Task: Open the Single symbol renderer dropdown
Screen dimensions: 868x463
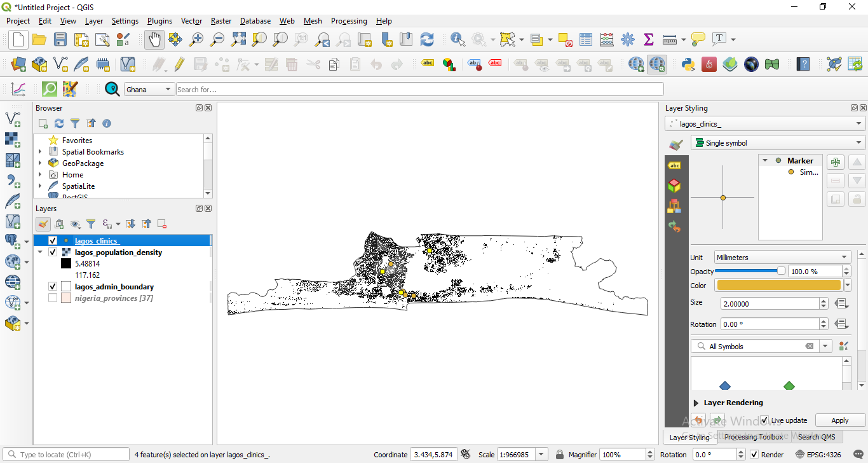Action: point(778,143)
